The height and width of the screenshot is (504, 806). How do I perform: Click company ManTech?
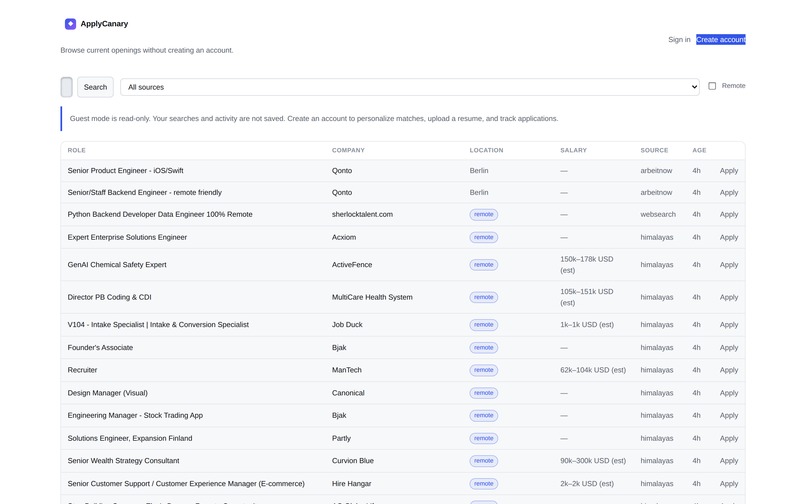346,370
